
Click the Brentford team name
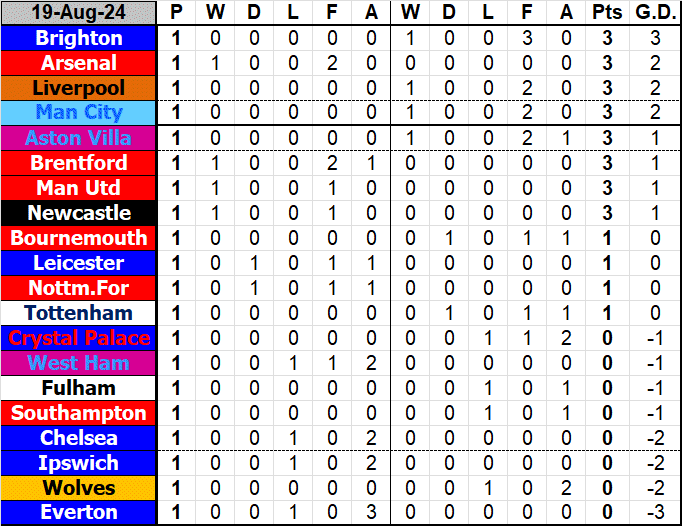coord(79,163)
